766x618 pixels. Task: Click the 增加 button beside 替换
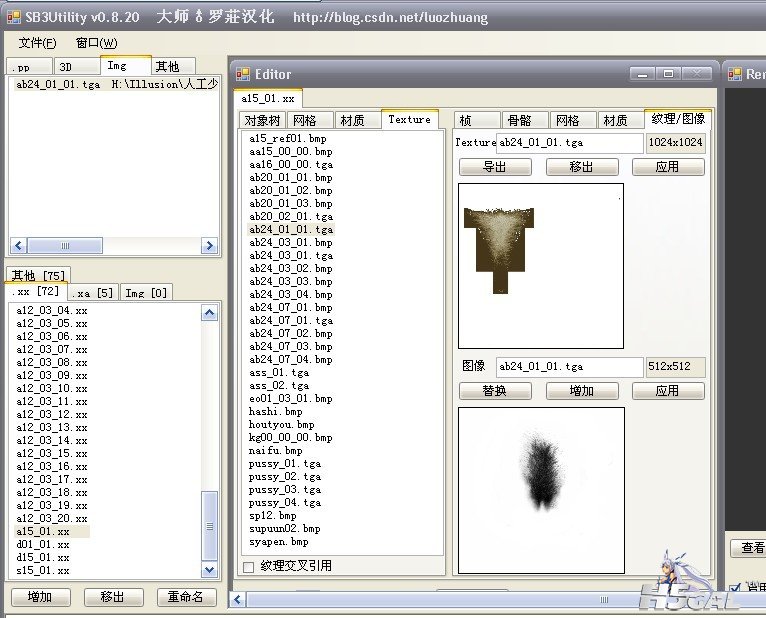coord(582,391)
